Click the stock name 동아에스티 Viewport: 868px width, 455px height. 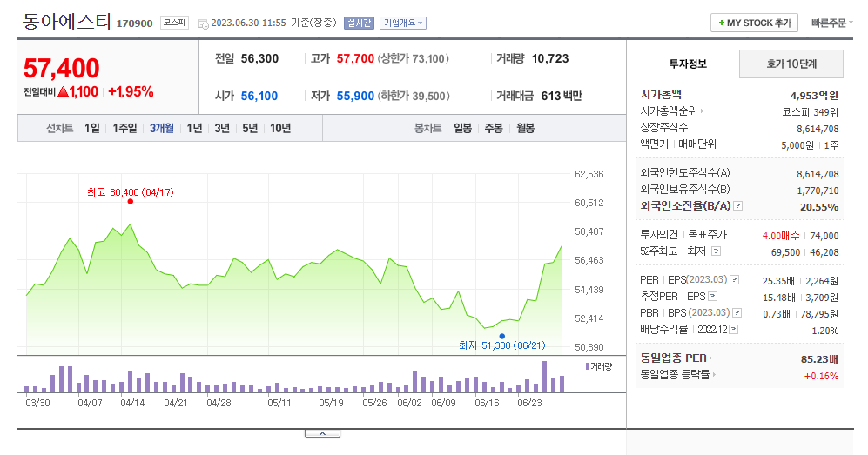click(x=66, y=22)
